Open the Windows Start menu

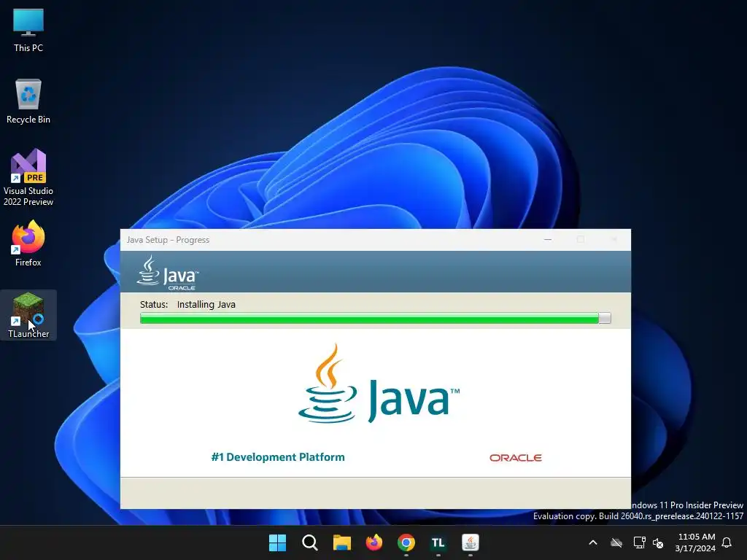(277, 542)
